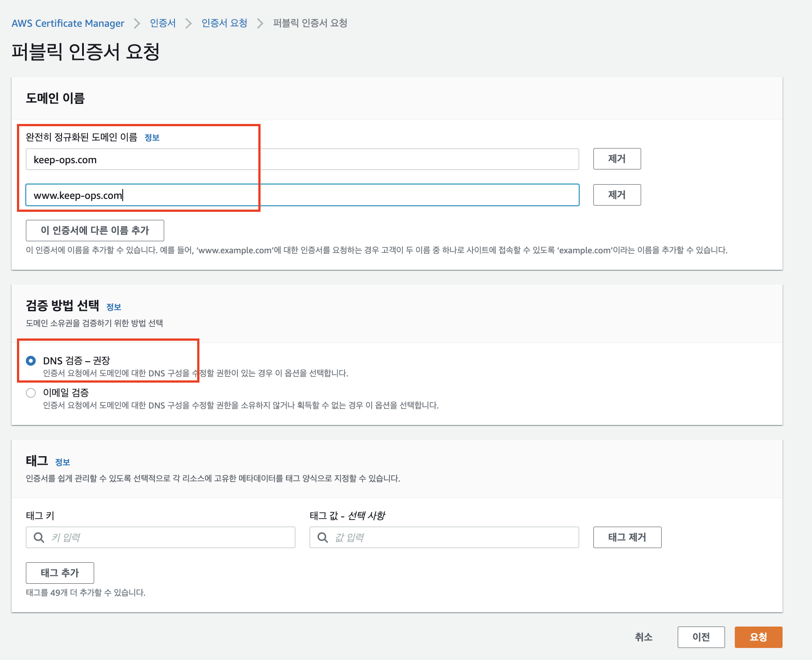Click the 퍼블릭 인증서 요청 breadcrumb text
Screen dimensions: 812x660
(x=310, y=23)
